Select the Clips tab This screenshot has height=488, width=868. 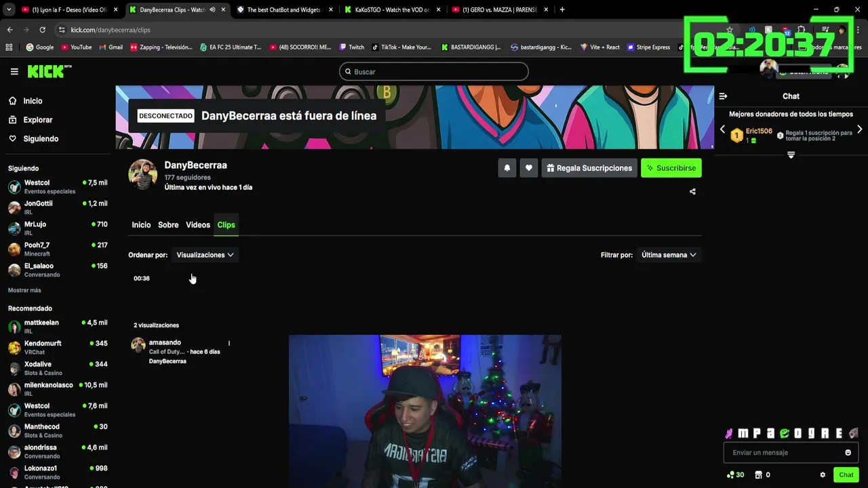click(x=226, y=225)
